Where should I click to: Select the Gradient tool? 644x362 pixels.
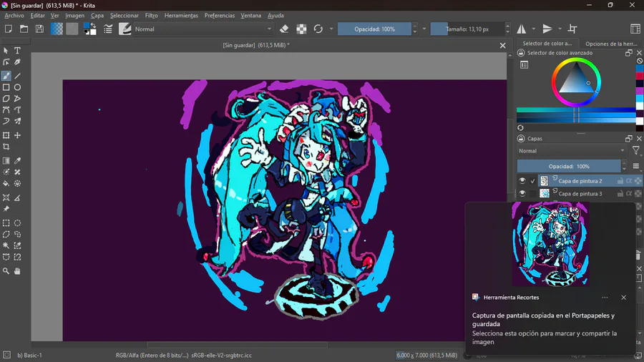click(x=6, y=161)
